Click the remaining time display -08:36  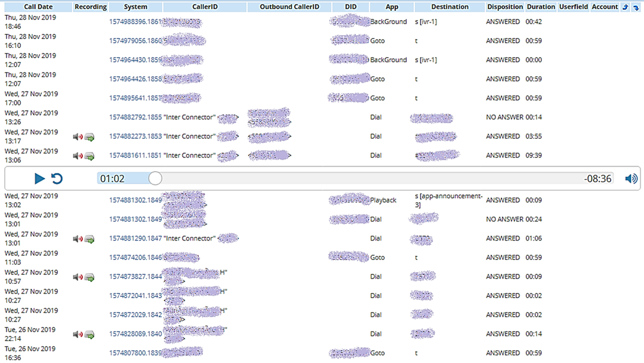pyautogui.click(x=598, y=178)
